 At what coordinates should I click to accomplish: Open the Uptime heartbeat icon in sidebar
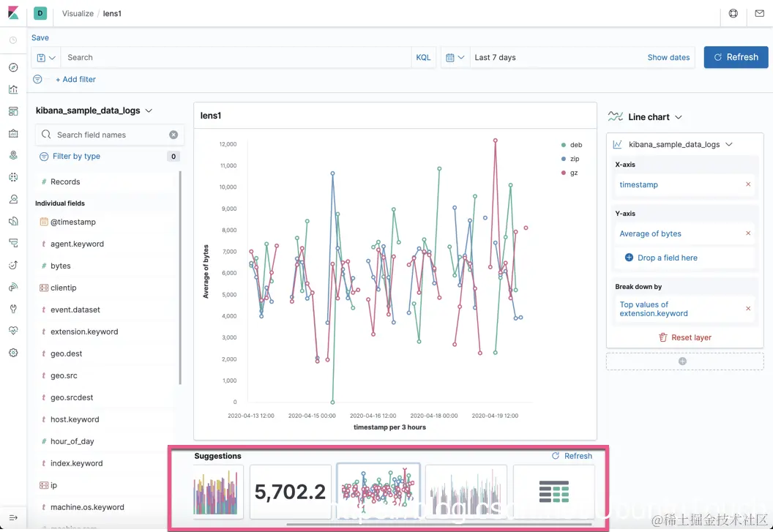(x=13, y=330)
